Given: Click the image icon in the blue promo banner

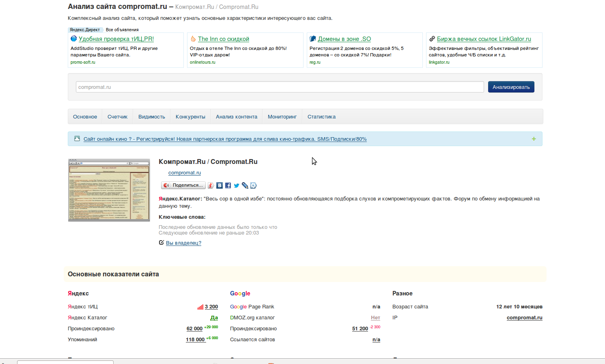Looking at the screenshot, I should coord(77,139).
